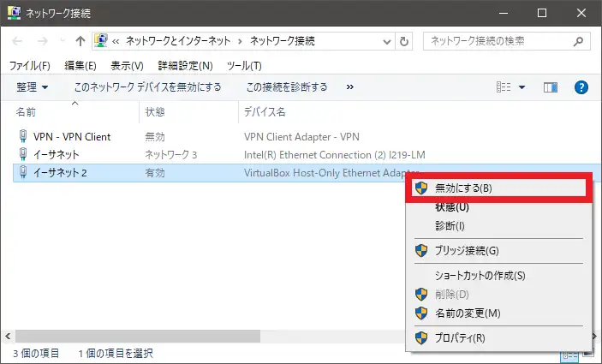
Task: Open view options dropdown arrow
Action: pyautogui.click(x=522, y=87)
